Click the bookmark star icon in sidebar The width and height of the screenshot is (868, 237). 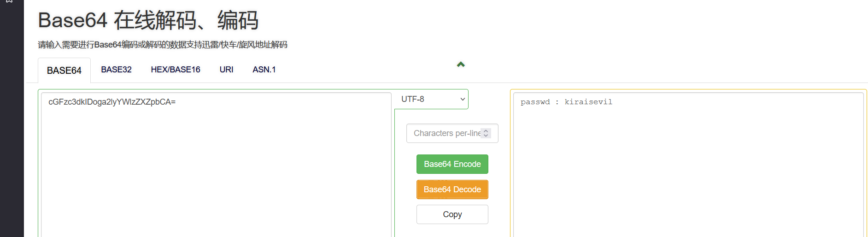tap(9, 1)
